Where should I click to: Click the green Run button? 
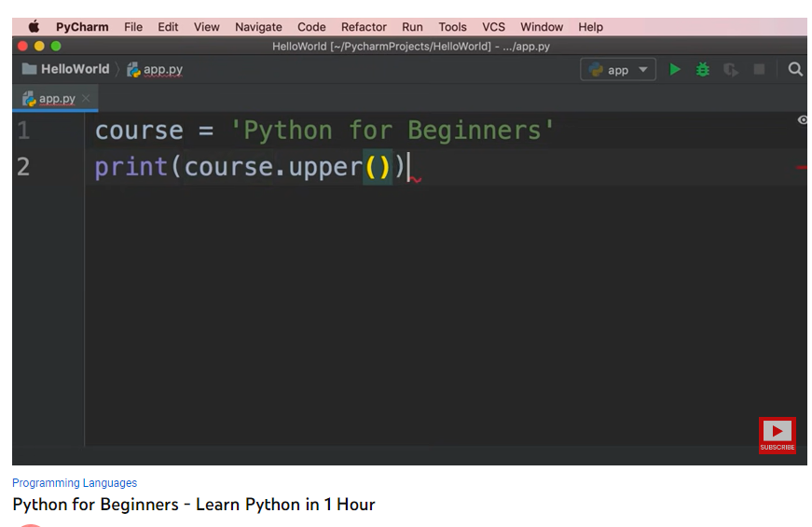[x=674, y=69]
